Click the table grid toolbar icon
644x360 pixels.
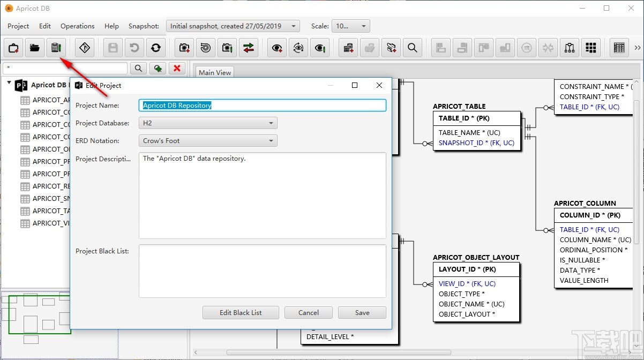pos(619,48)
